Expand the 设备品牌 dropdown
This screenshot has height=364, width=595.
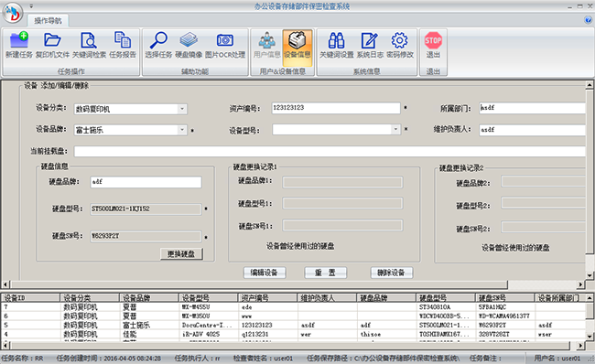coord(182,130)
